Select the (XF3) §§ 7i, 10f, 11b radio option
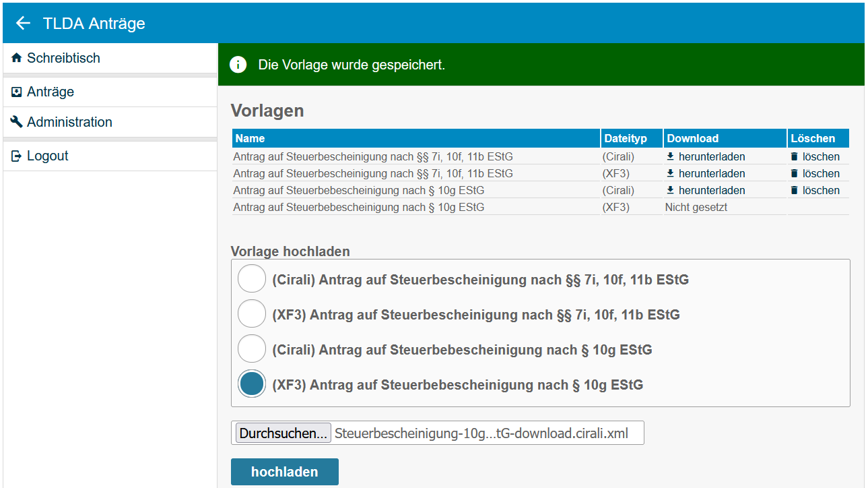The image size is (868, 488). click(251, 313)
